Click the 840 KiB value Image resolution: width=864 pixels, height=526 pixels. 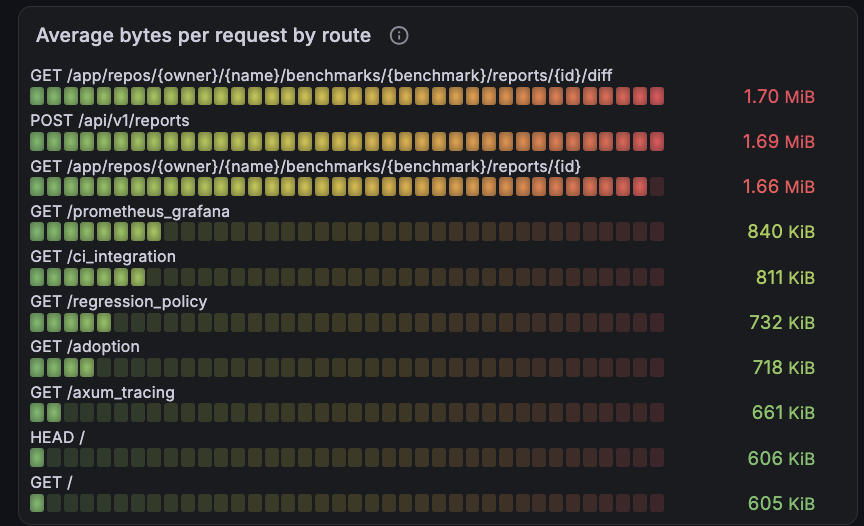pos(781,232)
